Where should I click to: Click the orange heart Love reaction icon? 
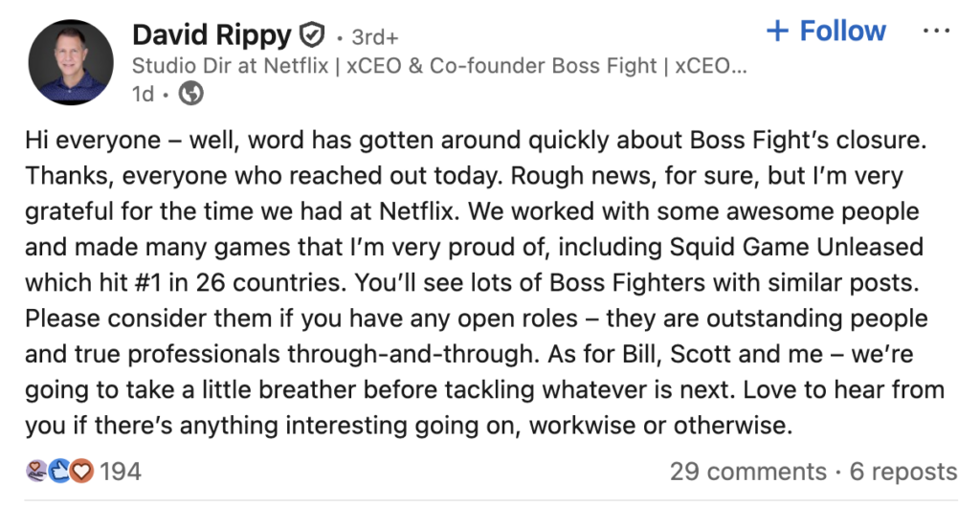(82, 471)
